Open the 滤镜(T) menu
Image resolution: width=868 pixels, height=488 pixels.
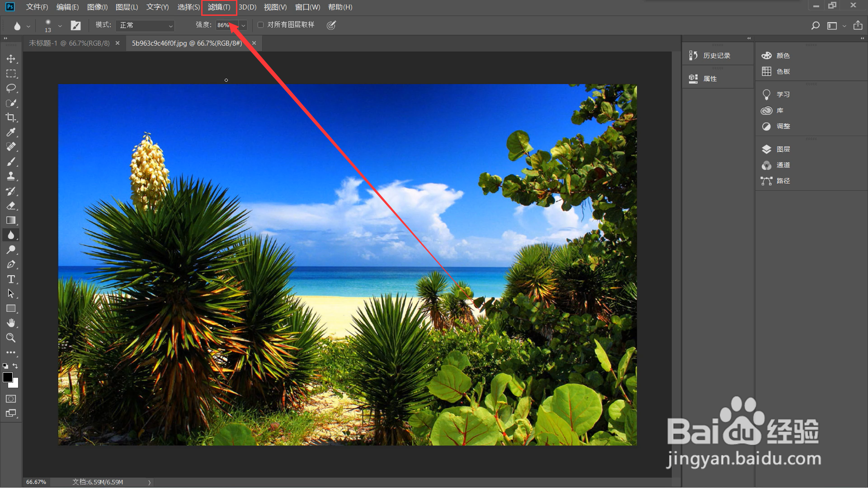coord(219,7)
